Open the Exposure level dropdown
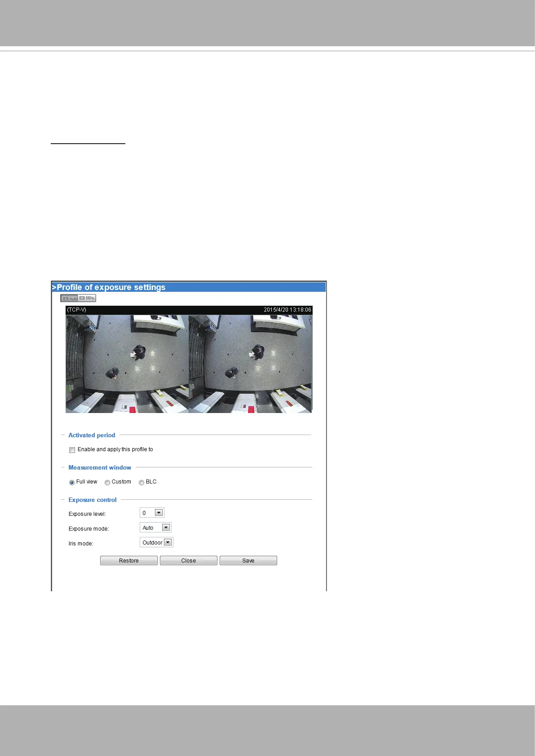535x756 pixels. [x=152, y=513]
